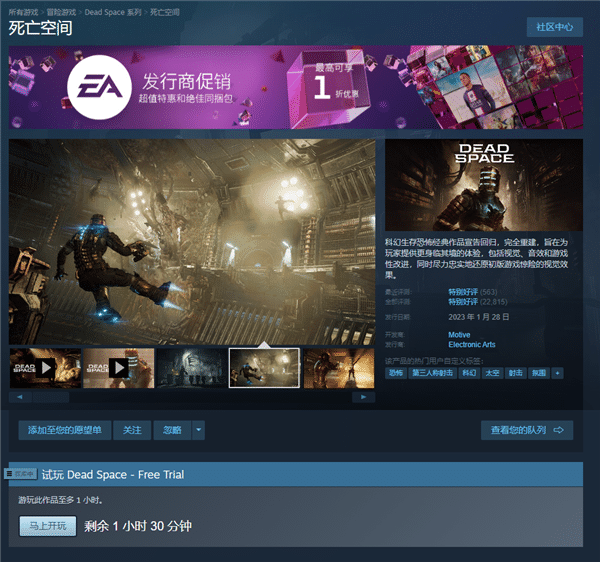Open recent reviews 特别好评 (563)
600x562 pixels.
coord(473,292)
